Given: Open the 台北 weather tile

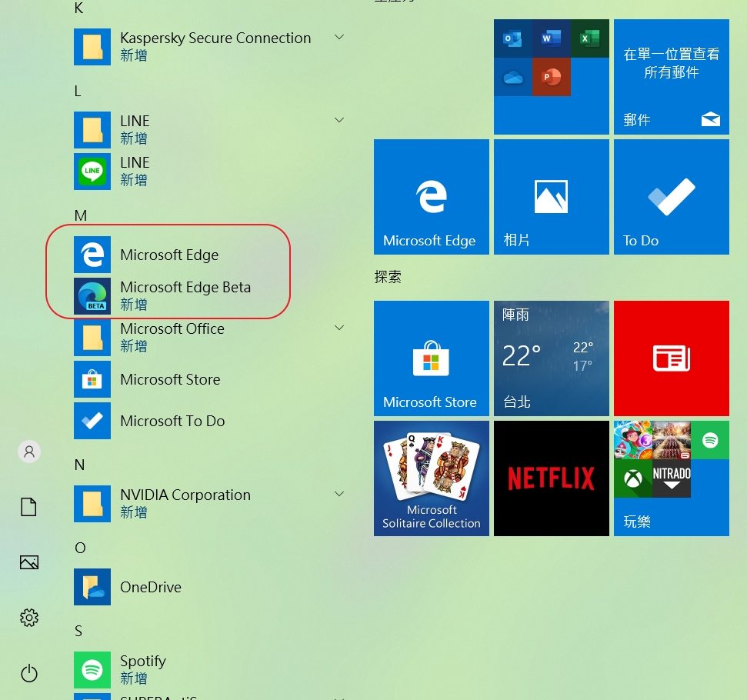Looking at the screenshot, I should (551, 358).
